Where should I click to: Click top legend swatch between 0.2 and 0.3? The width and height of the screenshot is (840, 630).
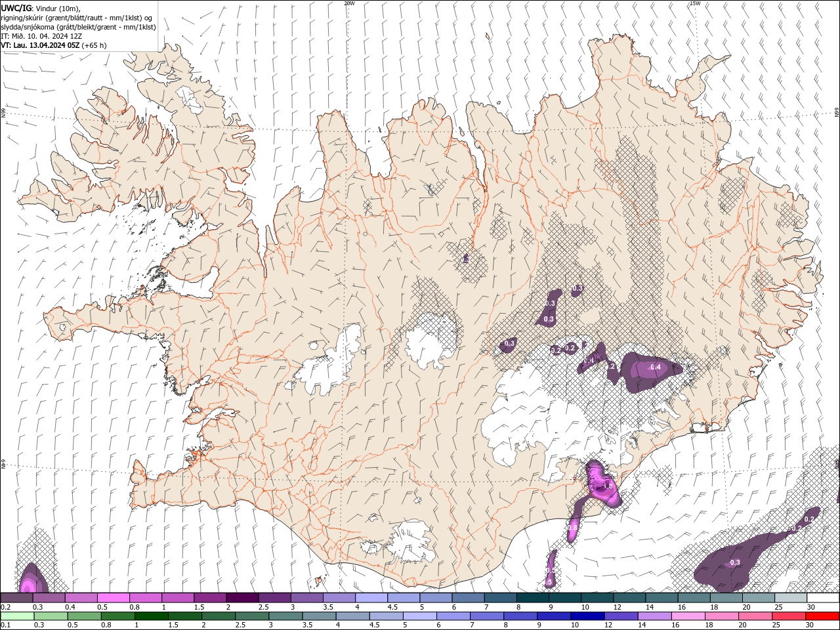point(16,597)
